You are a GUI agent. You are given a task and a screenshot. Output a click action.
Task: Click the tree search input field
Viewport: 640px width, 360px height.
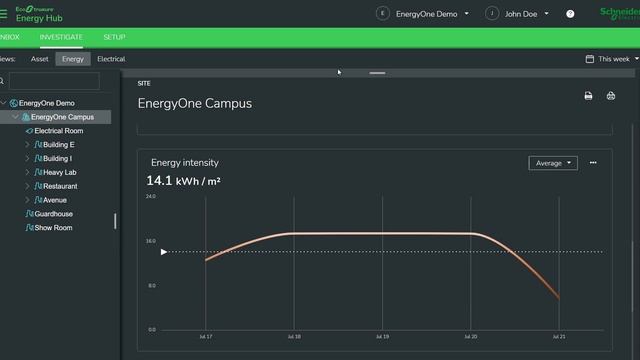[x=54, y=81]
